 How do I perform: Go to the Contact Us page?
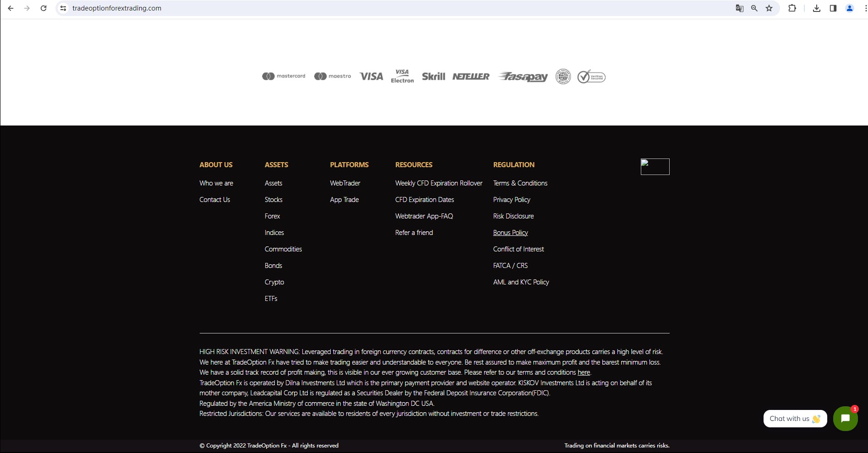point(214,200)
